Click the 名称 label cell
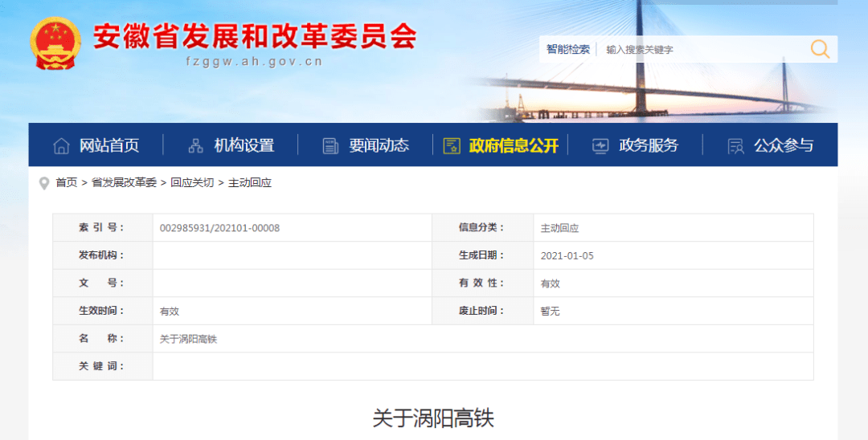868x440 pixels. coord(102,338)
